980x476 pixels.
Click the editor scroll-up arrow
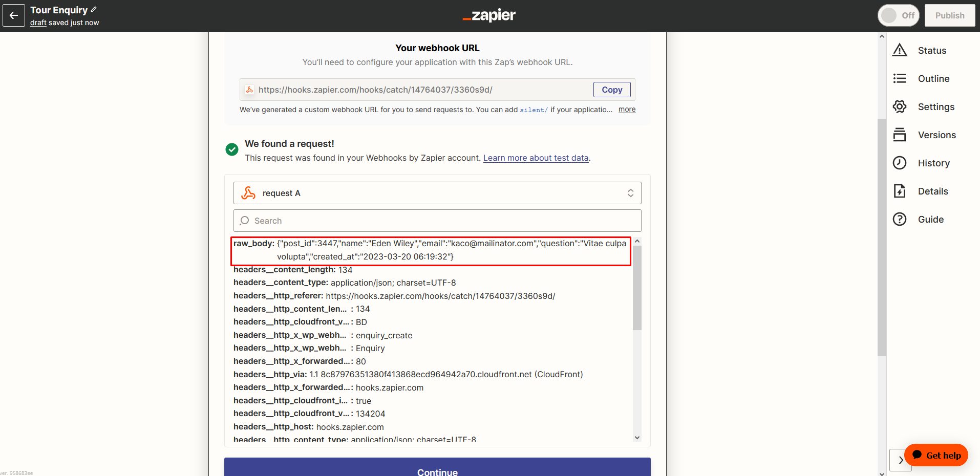882,36
